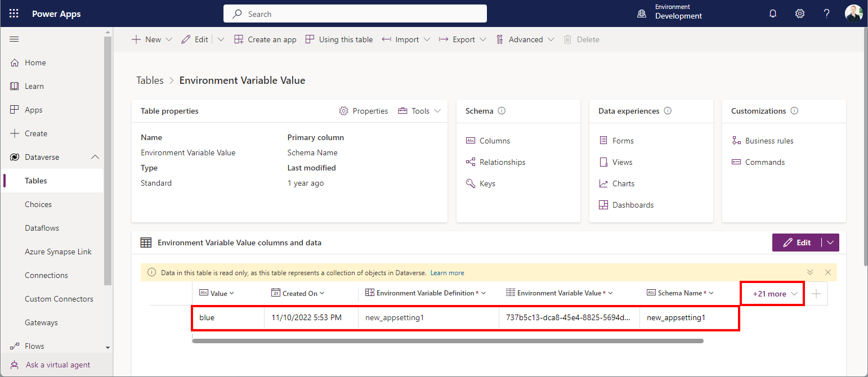Open the Tools dropdown in Table properties
This screenshot has width=868, height=377.
pos(419,111)
